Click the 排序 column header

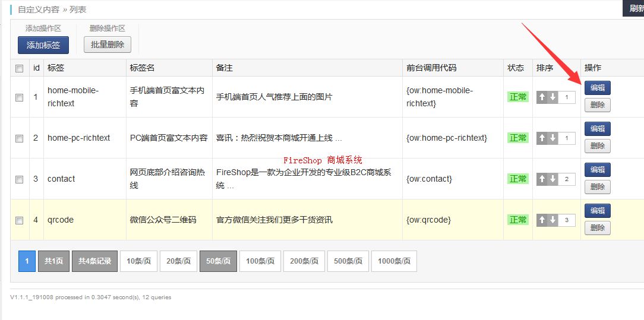click(x=545, y=68)
